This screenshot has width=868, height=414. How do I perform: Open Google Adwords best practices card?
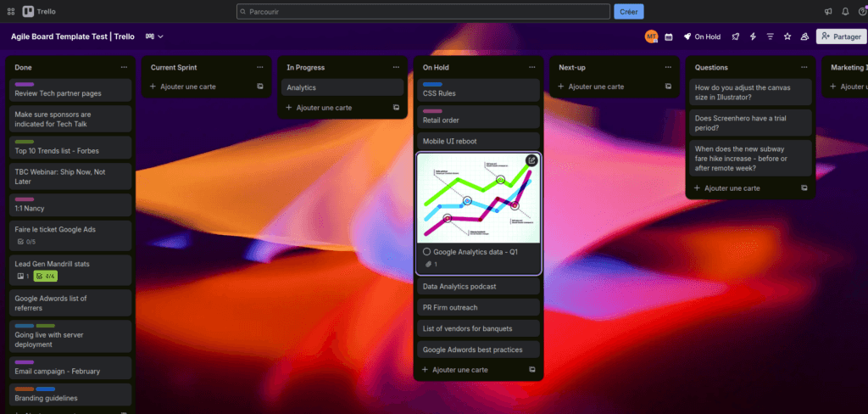point(478,350)
